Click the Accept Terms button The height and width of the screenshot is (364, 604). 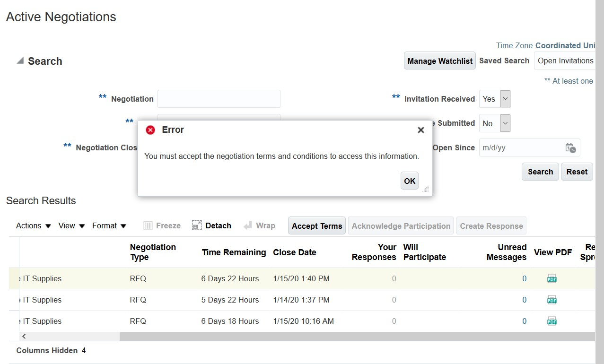[x=317, y=226]
